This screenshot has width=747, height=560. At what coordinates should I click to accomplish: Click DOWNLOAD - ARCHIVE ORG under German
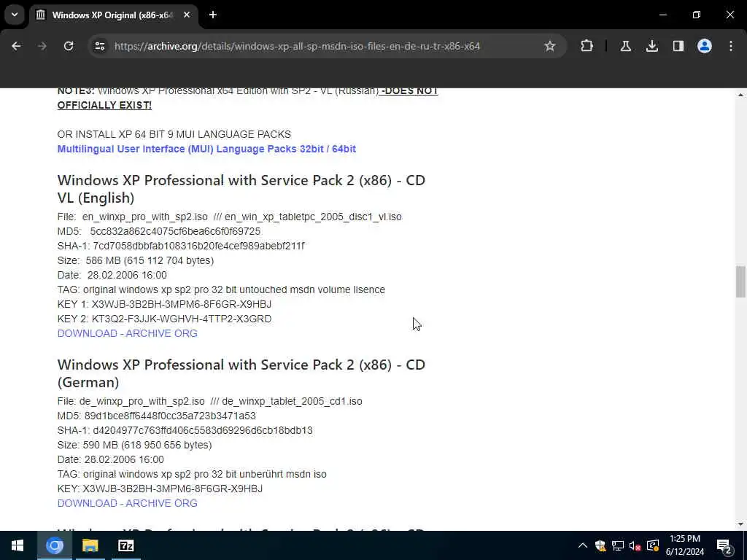tap(127, 503)
